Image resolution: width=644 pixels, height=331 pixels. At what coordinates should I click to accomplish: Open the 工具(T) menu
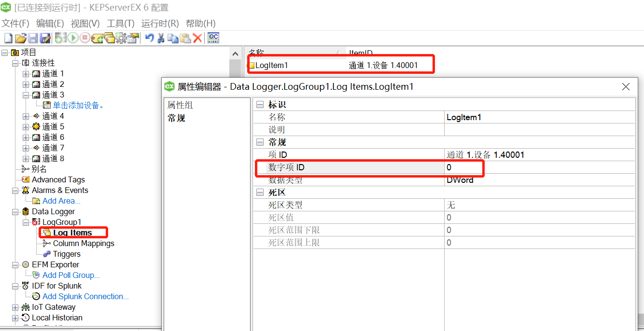click(121, 23)
